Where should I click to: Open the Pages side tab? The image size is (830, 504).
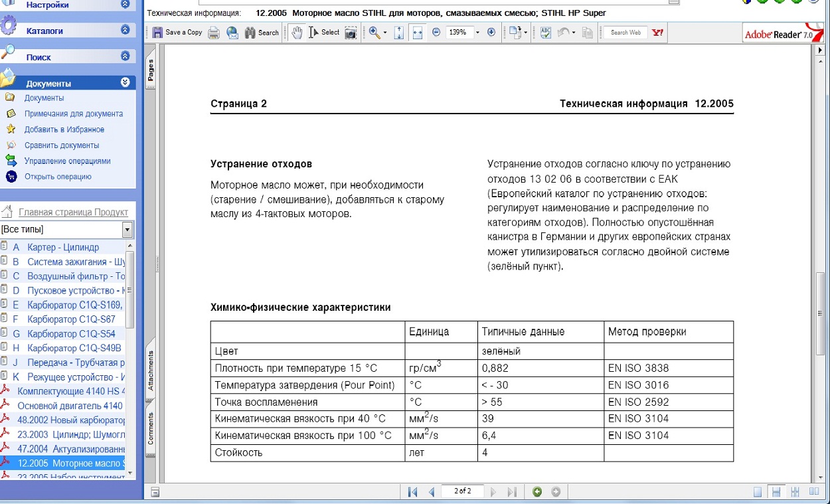(151, 70)
